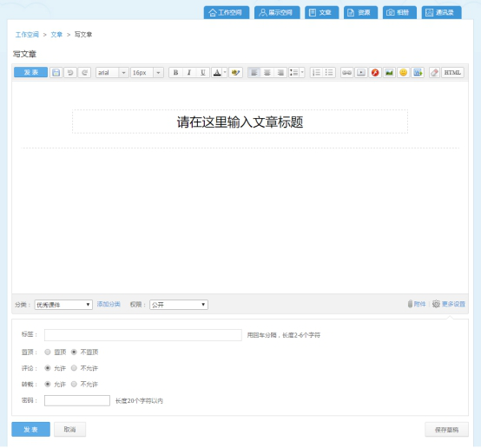Select 不允许 for 评论
This screenshot has height=448, width=481.
click(x=74, y=368)
